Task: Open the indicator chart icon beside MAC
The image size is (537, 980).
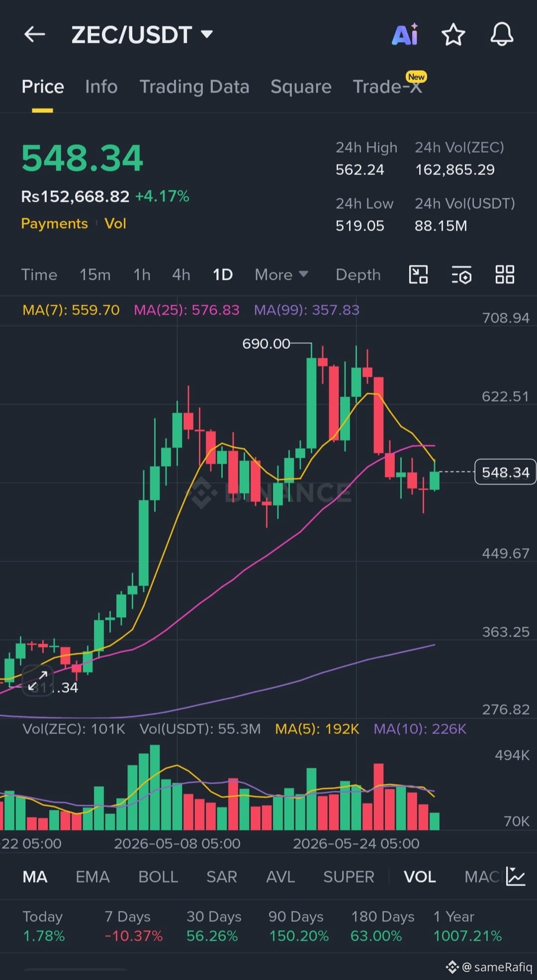Action: pos(516,876)
